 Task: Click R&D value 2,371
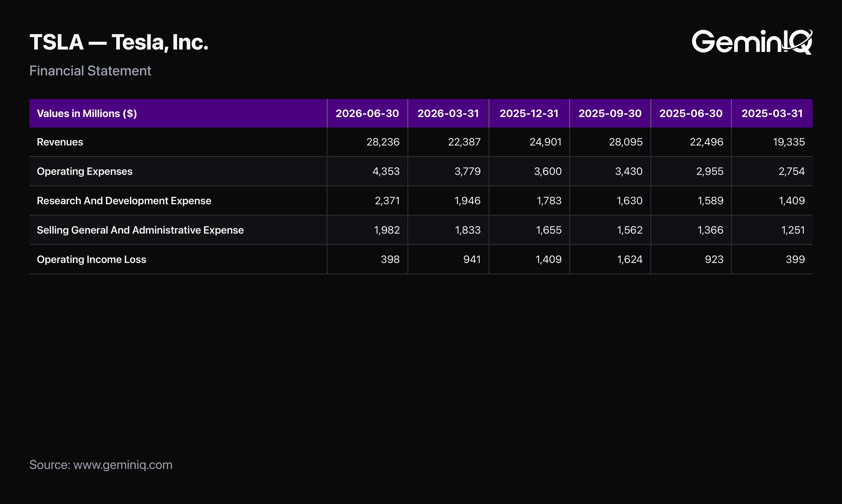coord(387,201)
